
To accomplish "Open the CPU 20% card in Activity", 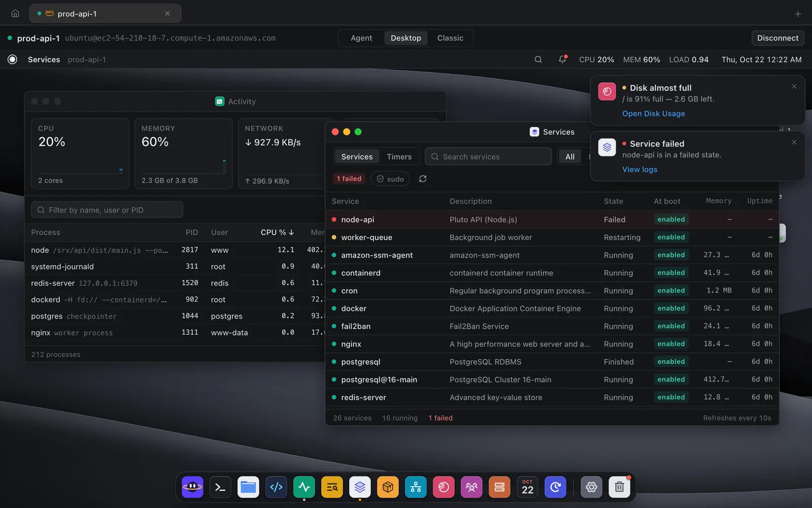I will pos(80,154).
